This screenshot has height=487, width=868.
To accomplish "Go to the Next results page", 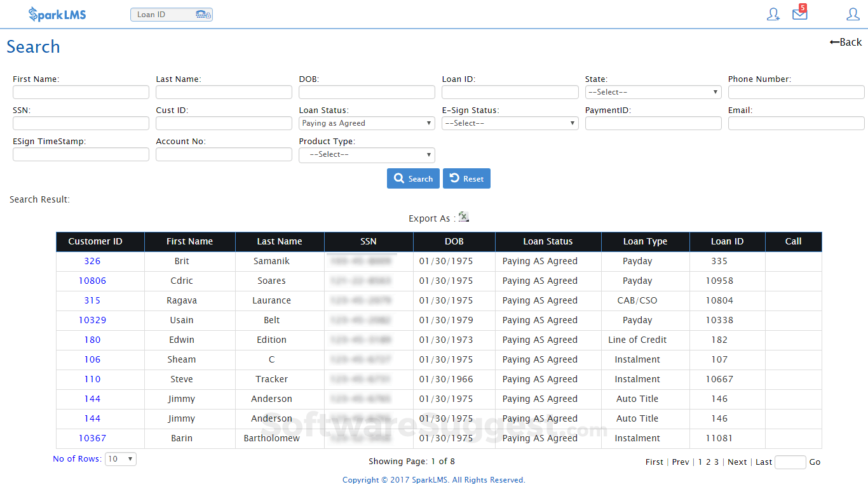I will [x=737, y=462].
